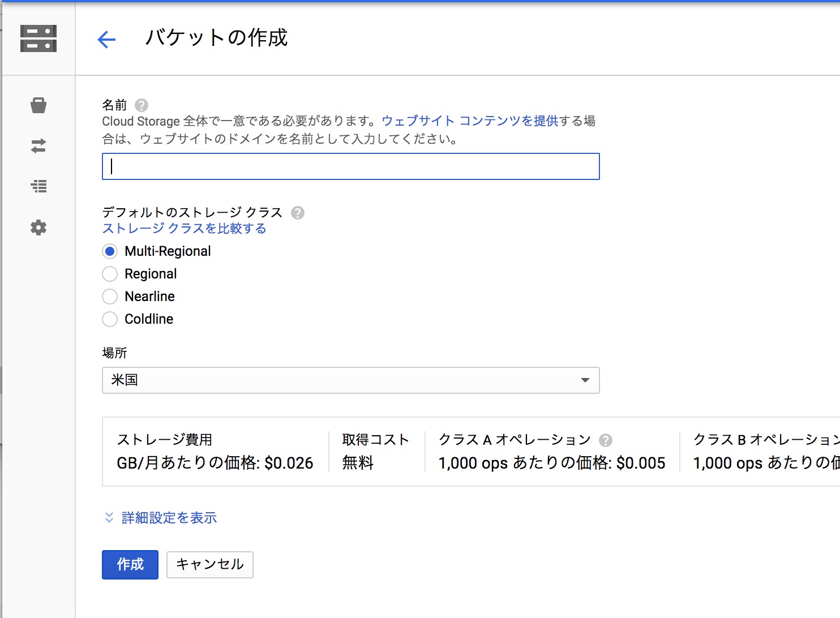Open the list-style sidebar icon
Viewport: 840px width, 618px height.
(x=38, y=186)
